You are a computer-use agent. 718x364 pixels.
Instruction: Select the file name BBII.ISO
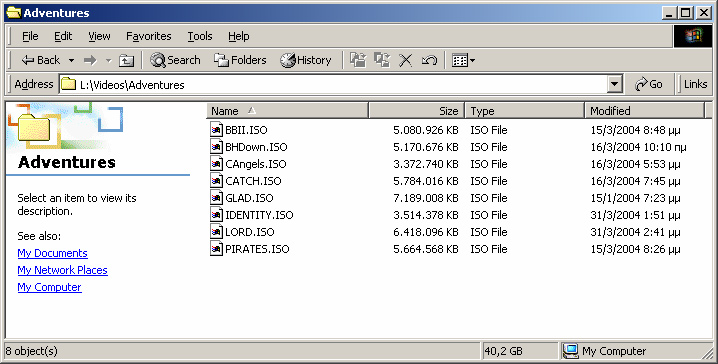[246, 130]
